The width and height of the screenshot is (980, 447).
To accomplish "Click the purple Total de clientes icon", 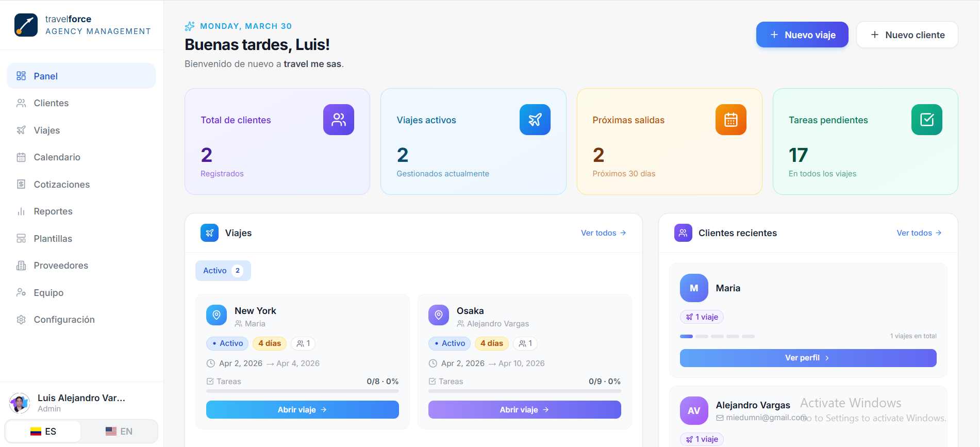I will point(338,120).
